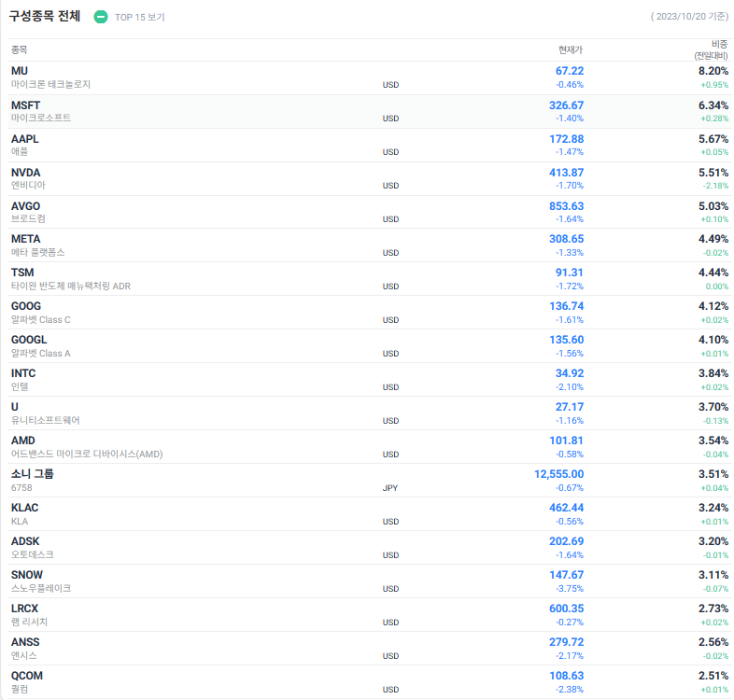This screenshot has height=700, width=734.
Task: Click AAPL price 172.88
Action: coord(567,139)
